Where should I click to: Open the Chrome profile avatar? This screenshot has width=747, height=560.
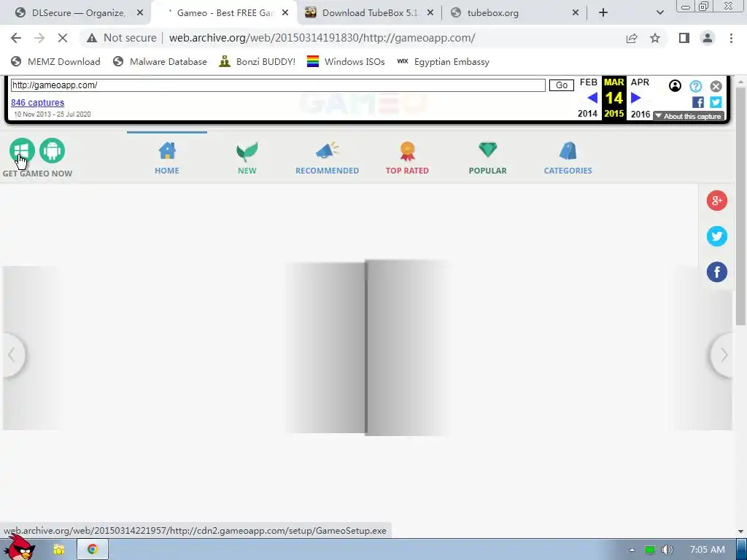click(x=708, y=38)
